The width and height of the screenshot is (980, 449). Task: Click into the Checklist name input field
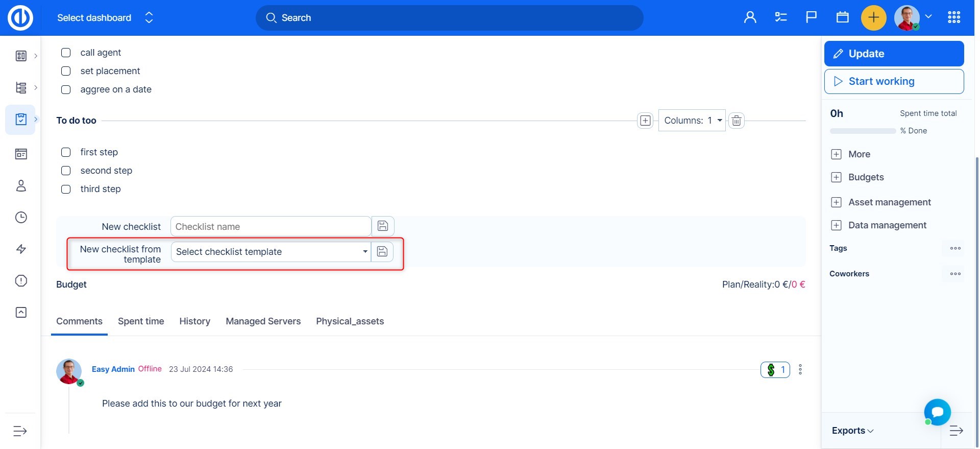(271, 227)
